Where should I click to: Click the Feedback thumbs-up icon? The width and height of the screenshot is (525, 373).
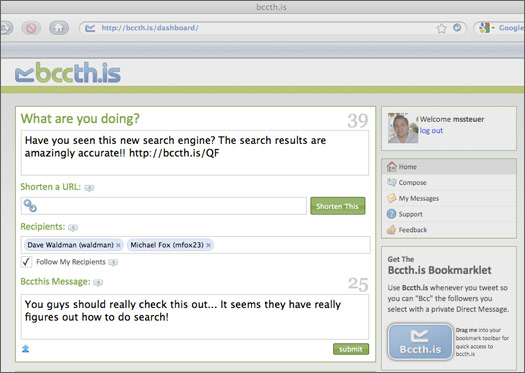click(391, 229)
